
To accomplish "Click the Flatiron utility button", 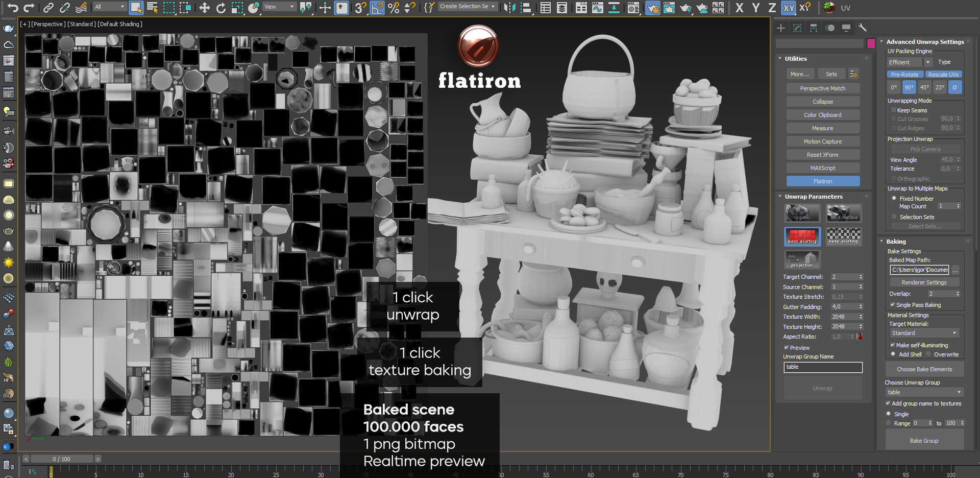I will click(x=823, y=181).
